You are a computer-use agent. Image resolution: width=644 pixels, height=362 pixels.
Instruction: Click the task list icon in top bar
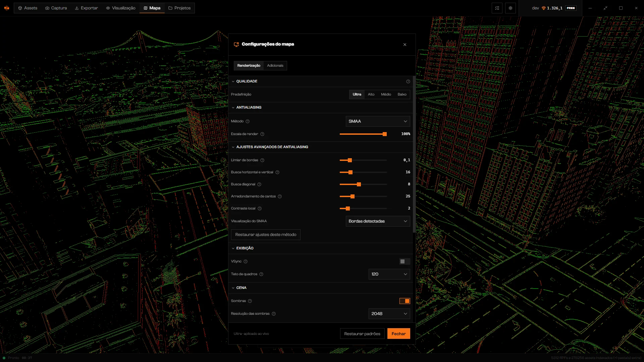click(x=497, y=8)
